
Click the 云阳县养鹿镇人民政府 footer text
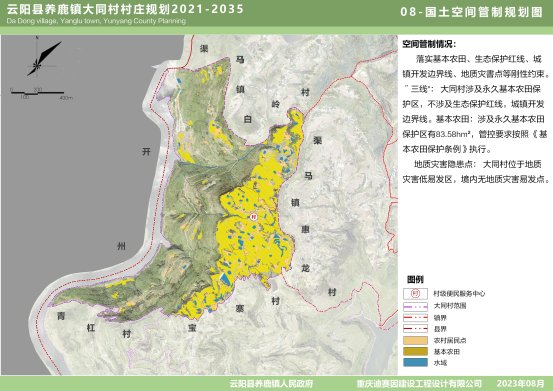pyautogui.click(x=271, y=384)
